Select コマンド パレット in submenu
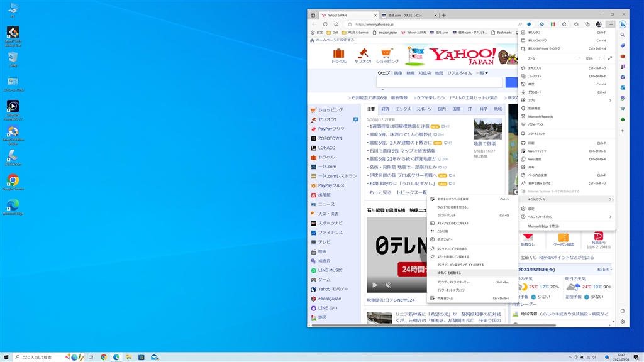The image size is (644, 362). (472, 216)
